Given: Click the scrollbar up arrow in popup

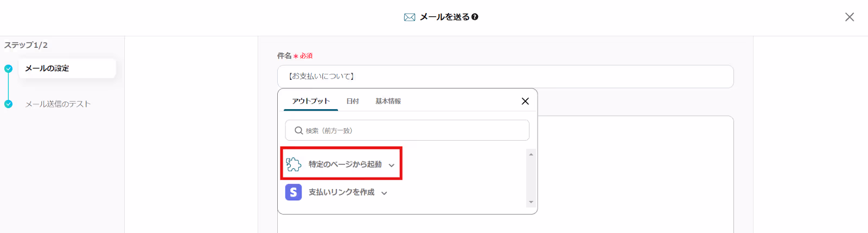Looking at the screenshot, I should coord(531,154).
